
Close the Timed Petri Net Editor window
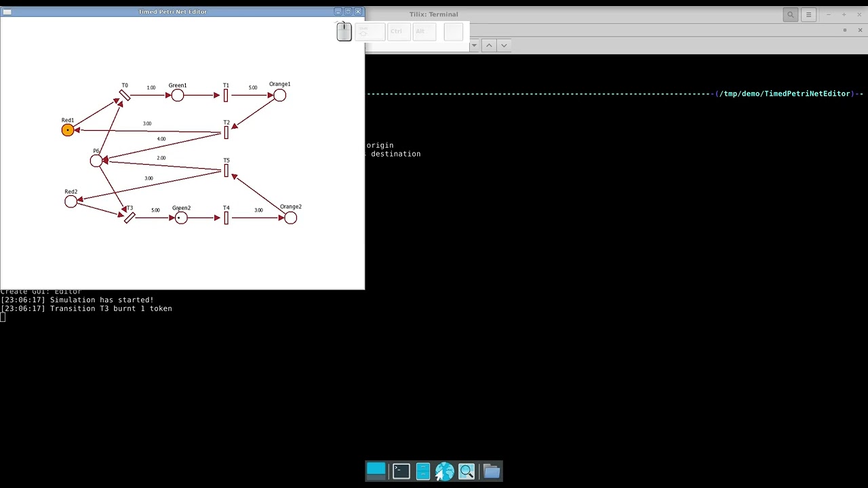(358, 12)
